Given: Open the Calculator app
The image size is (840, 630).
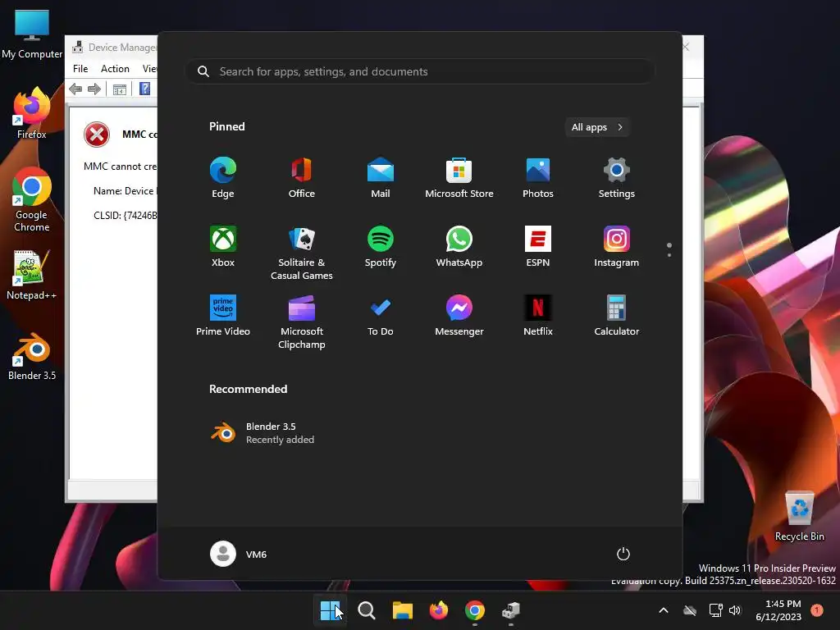Looking at the screenshot, I should tap(617, 316).
